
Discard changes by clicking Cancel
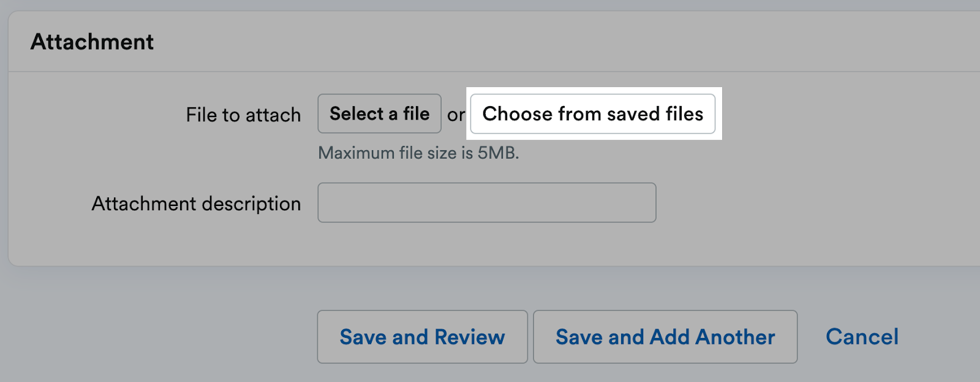[x=862, y=337]
